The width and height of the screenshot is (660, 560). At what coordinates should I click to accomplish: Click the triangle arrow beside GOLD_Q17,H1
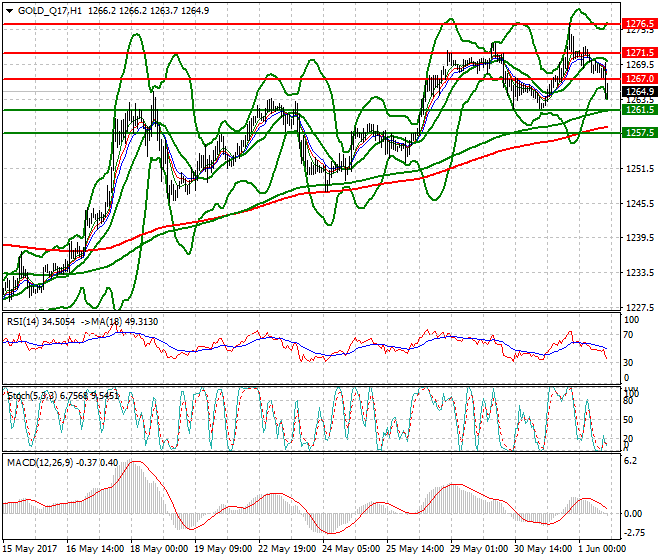tap(9, 11)
